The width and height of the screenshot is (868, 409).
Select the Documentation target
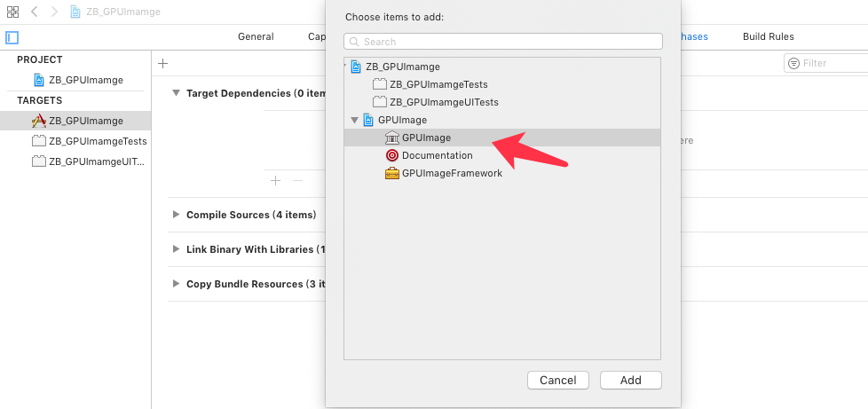[x=502, y=155]
